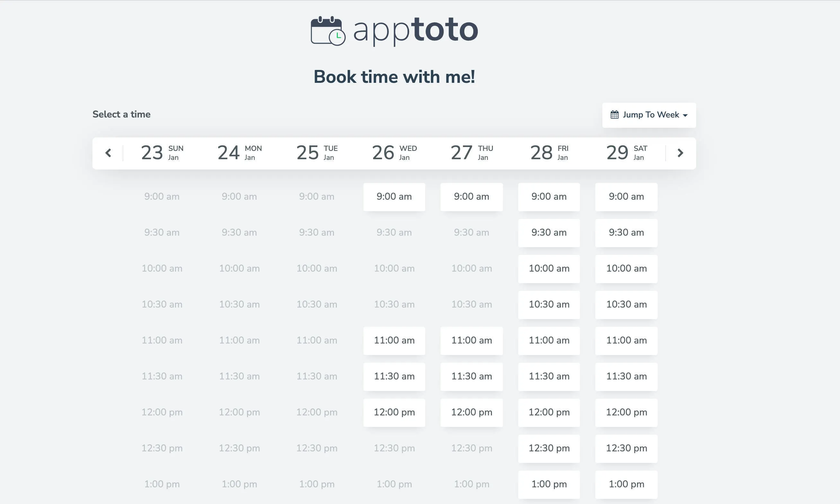Click the Jump To Week dropdown arrow
Viewport: 840px width, 504px height.
click(x=686, y=116)
